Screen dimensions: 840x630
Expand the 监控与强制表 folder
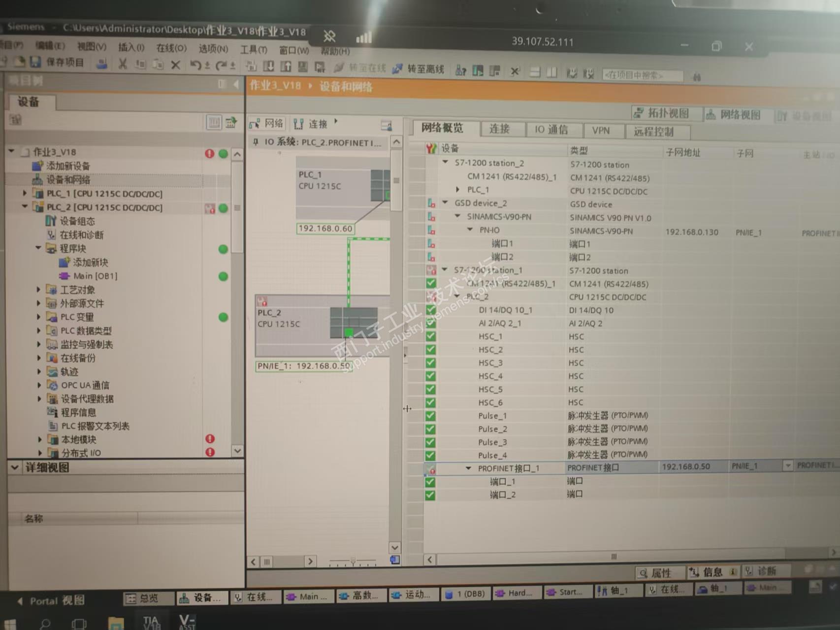(38, 344)
